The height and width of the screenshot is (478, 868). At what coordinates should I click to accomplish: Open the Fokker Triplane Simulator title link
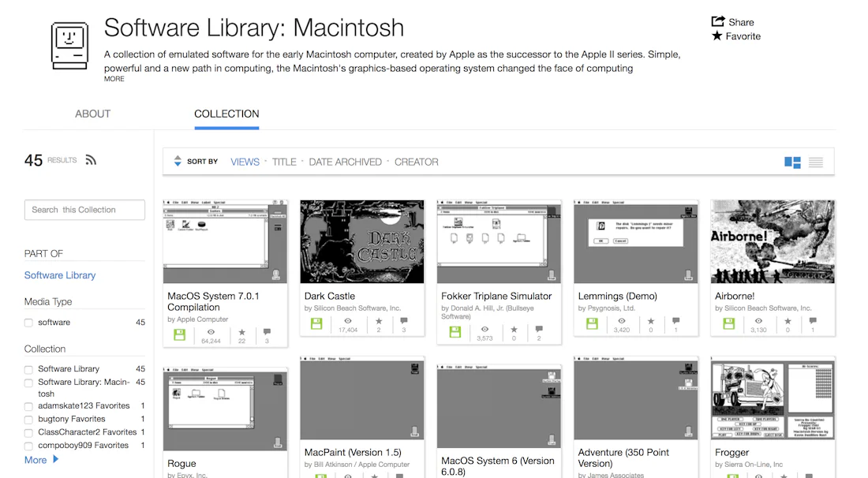pos(496,296)
